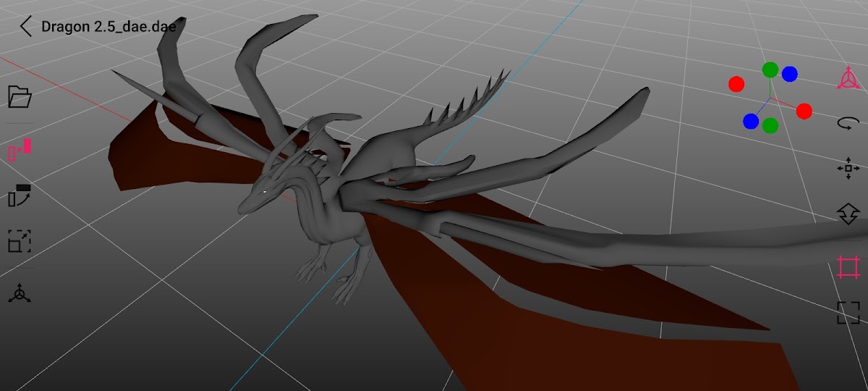Tap the back arrow beside the file name
868x391 pixels.
[26, 27]
